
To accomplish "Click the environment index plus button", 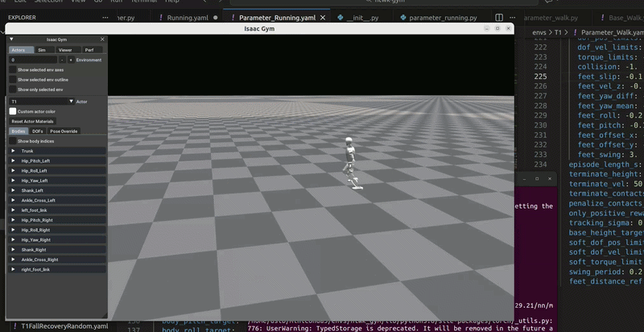I will tap(70, 60).
